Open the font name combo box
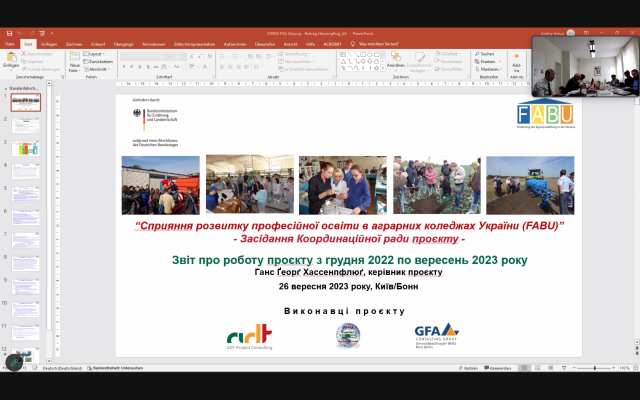Image resolution: width=640 pixels, height=400 pixels. [145, 56]
